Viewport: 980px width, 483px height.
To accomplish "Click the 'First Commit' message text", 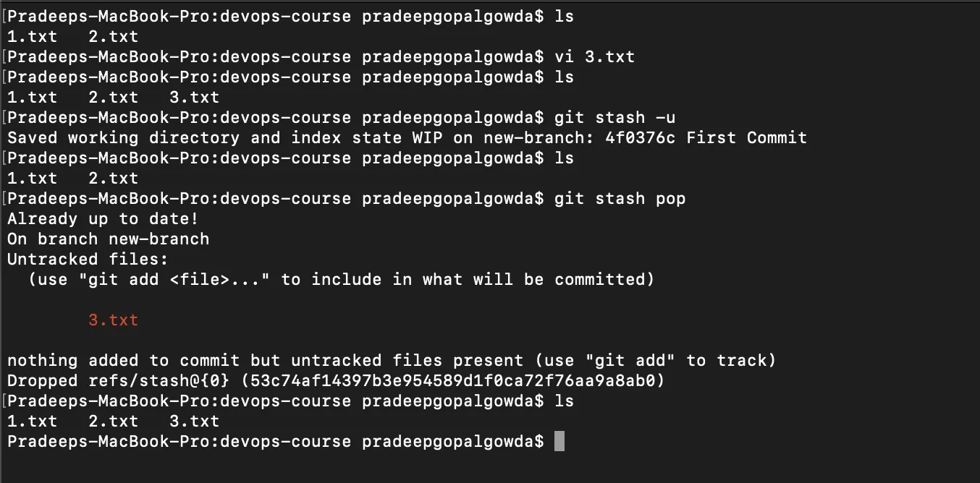I will pyautogui.click(x=746, y=137).
